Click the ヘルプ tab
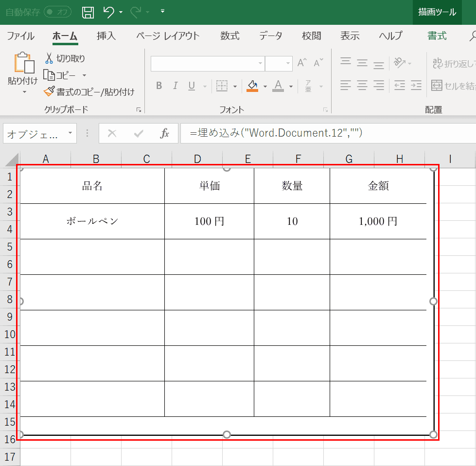This screenshot has width=476, height=466. coord(391,36)
